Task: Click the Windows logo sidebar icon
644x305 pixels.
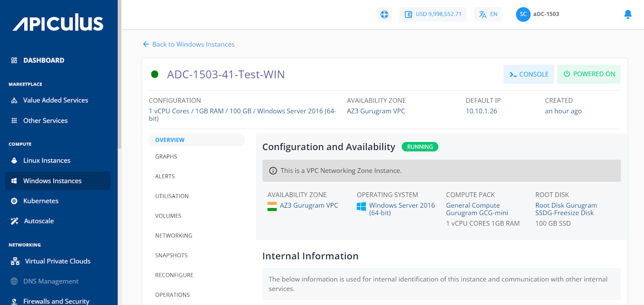Action: click(x=14, y=181)
